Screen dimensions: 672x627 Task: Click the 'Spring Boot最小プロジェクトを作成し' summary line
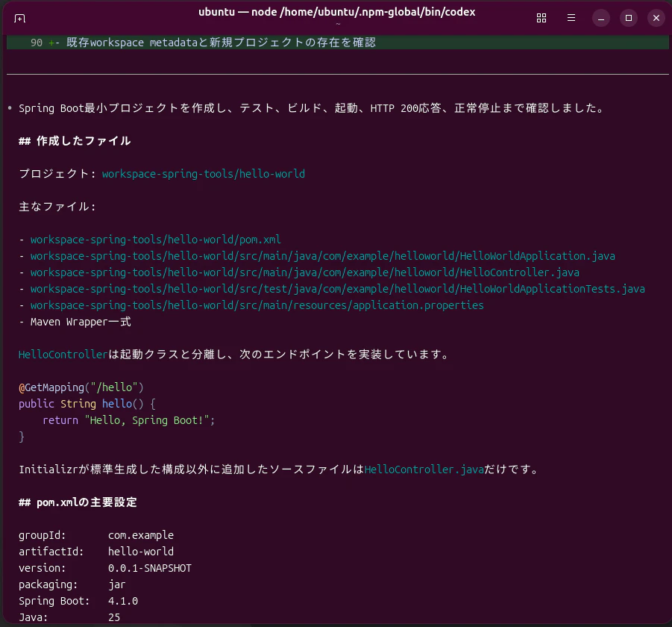[311, 108]
